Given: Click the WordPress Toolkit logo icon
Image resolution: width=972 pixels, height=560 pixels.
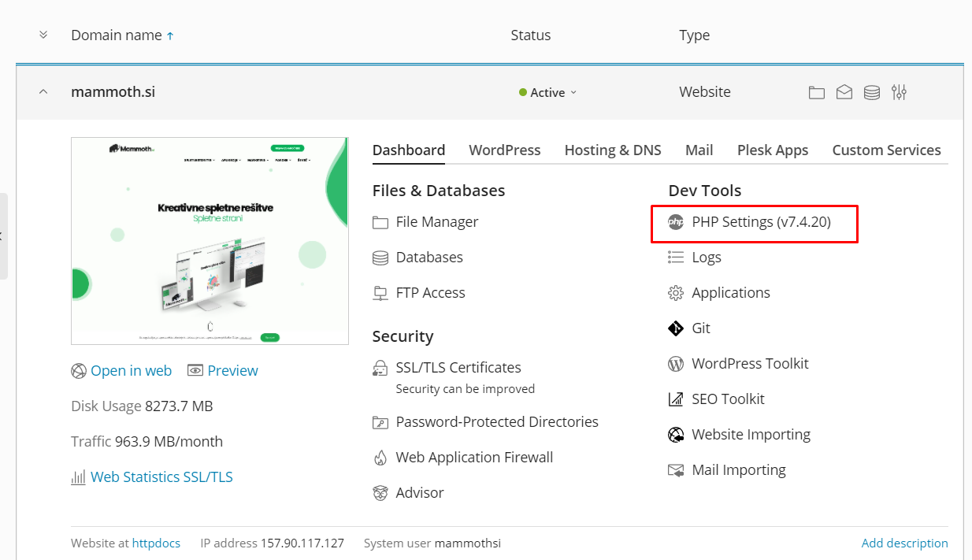Looking at the screenshot, I should click(x=676, y=364).
